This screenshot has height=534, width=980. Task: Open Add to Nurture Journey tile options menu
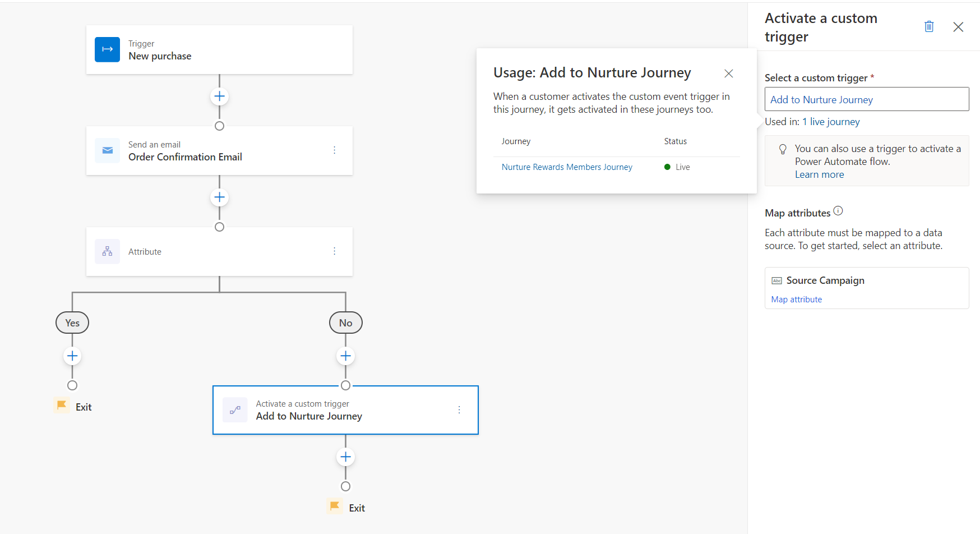click(x=459, y=410)
